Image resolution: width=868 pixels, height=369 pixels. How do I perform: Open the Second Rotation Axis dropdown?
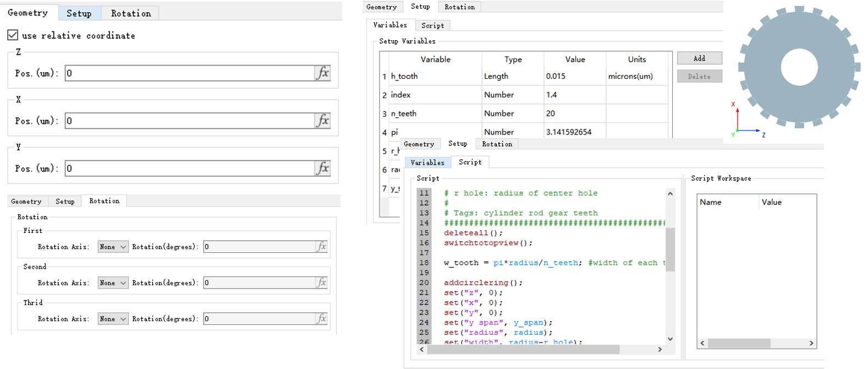click(113, 283)
